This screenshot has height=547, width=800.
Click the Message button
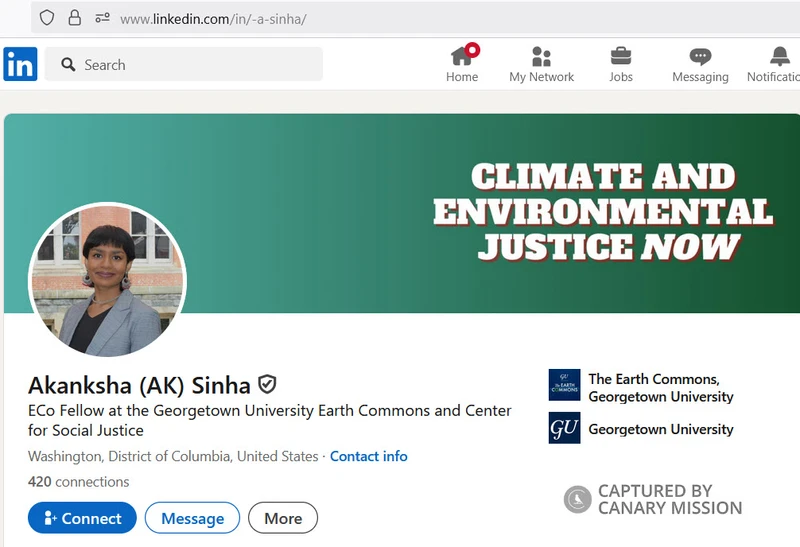point(192,518)
